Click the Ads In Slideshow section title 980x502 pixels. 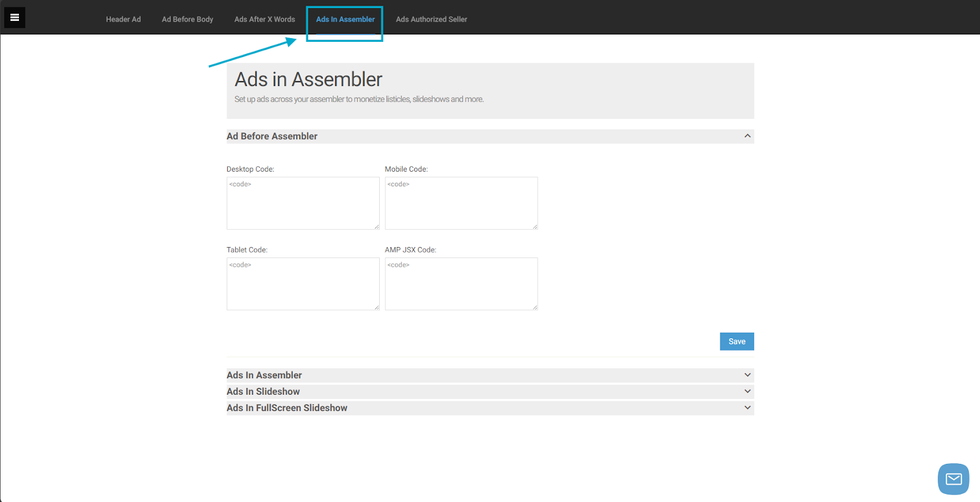pos(263,391)
